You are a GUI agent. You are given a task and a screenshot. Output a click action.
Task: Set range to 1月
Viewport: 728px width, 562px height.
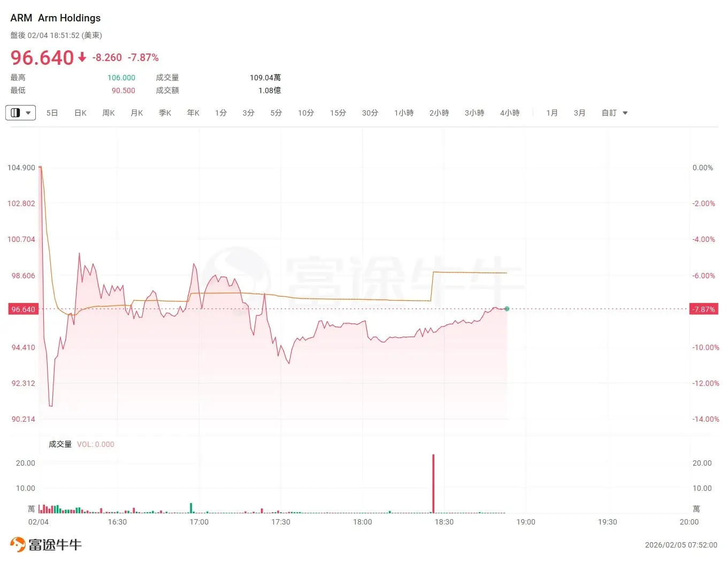tap(552, 113)
